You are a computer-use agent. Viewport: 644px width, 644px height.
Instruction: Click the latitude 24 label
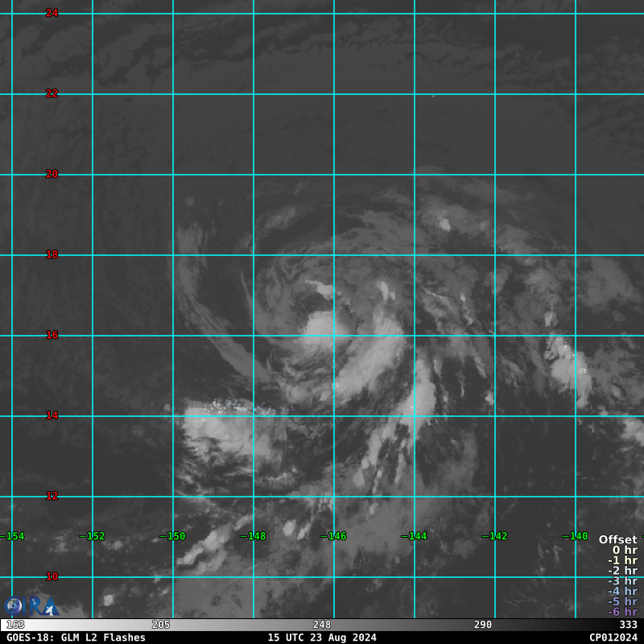point(52,13)
